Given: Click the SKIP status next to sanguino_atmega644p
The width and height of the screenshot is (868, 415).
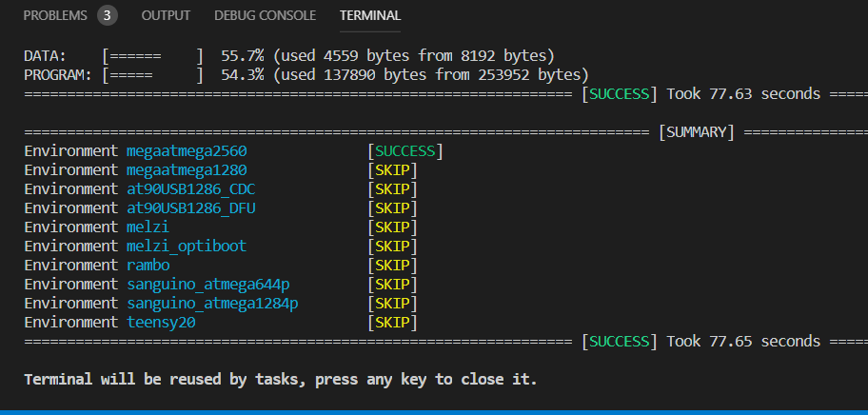Looking at the screenshot, I should pyautogui.click(x=392, y=285).
